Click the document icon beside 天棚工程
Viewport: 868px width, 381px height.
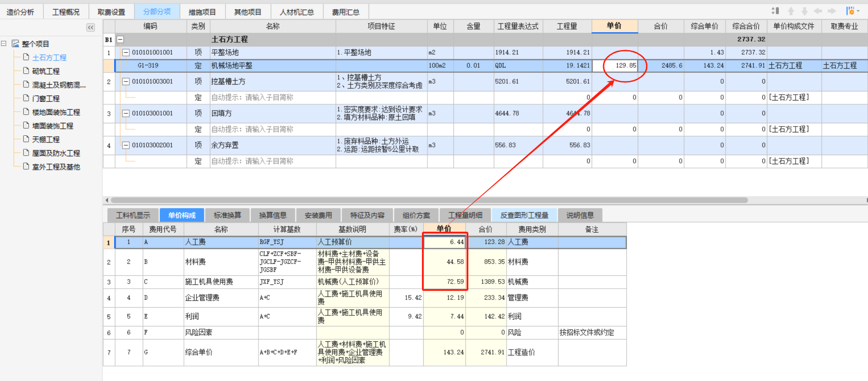pyautogui.click(x=26, y=139)
